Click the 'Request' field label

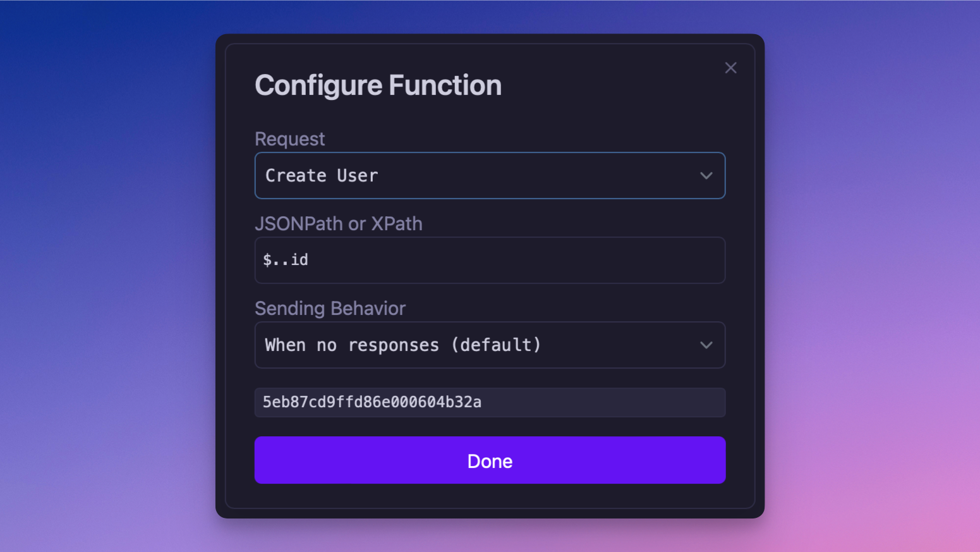point(289,139)
